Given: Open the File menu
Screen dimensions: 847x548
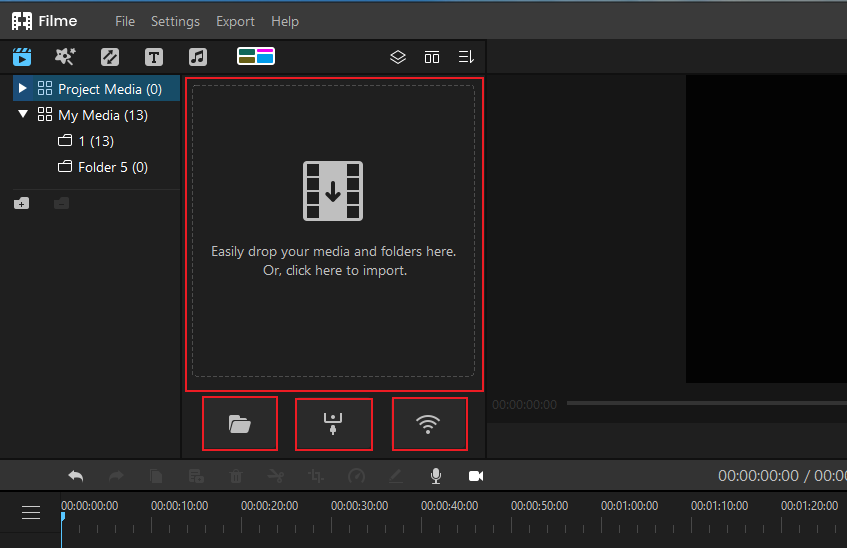Looking at the screenshot, I should click(125, 21).
